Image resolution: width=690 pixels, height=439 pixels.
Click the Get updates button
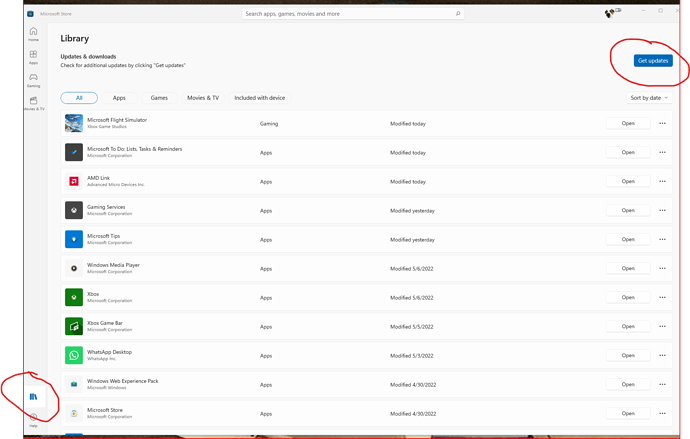click(653, 61)
